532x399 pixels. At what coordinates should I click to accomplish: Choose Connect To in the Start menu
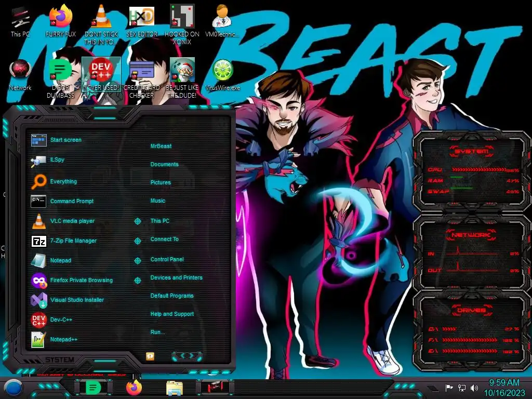pyautogui.click(x=164, y=239)
